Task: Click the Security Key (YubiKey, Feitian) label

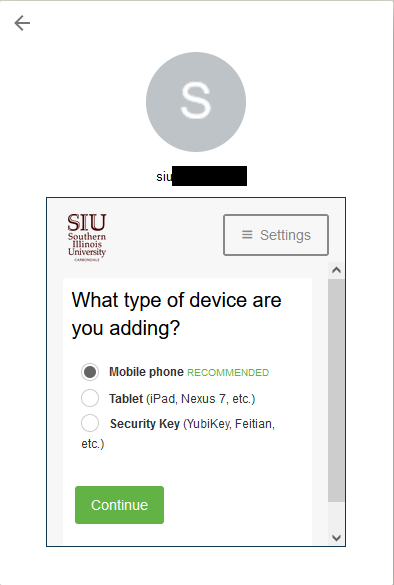Action: 178,434
